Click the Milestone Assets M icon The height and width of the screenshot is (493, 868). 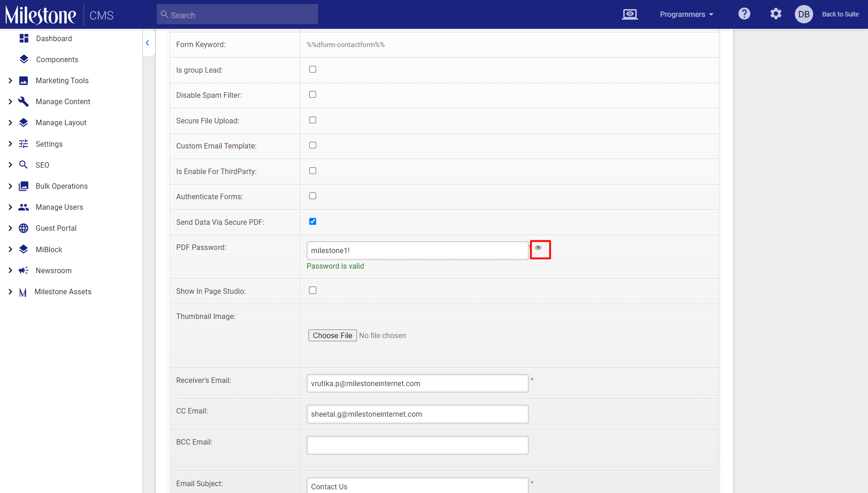[x=23, y=292]
